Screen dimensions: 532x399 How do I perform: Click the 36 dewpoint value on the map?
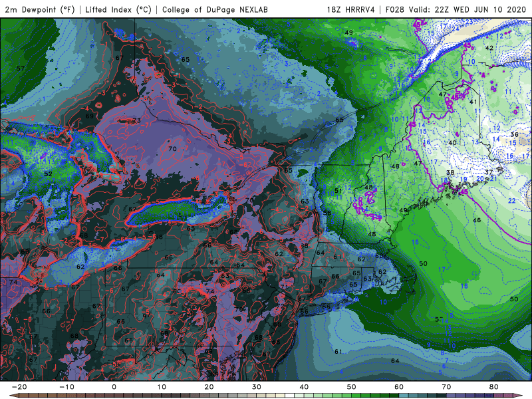(x=514, y=135)
